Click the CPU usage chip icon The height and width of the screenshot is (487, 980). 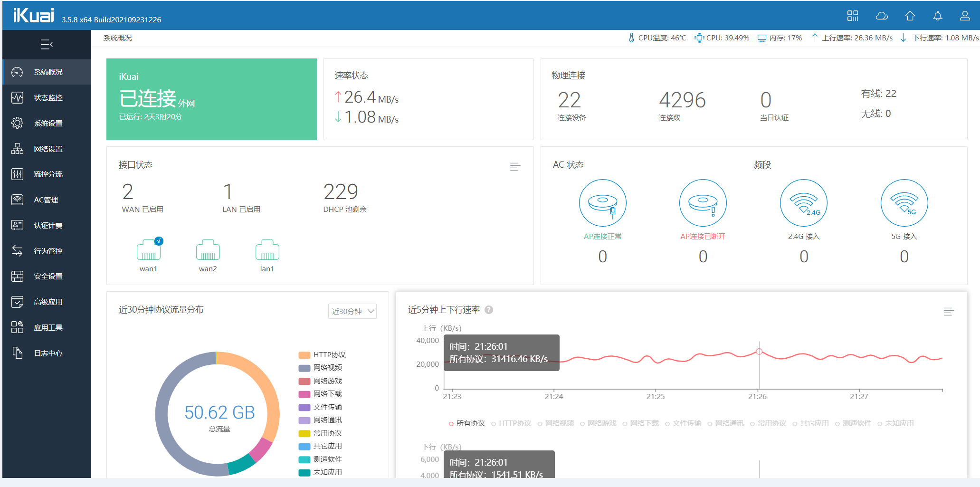tap(699, 38)
